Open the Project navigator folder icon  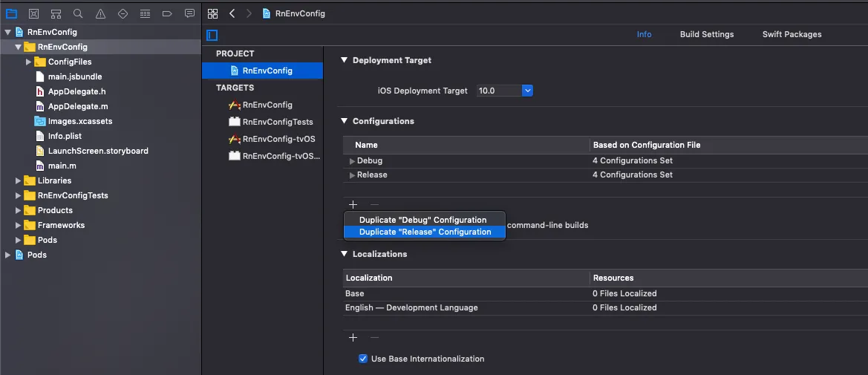pos(11,13)
